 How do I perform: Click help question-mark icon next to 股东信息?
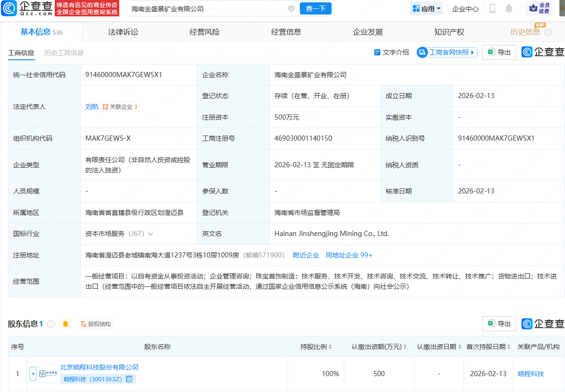(51, 323)
